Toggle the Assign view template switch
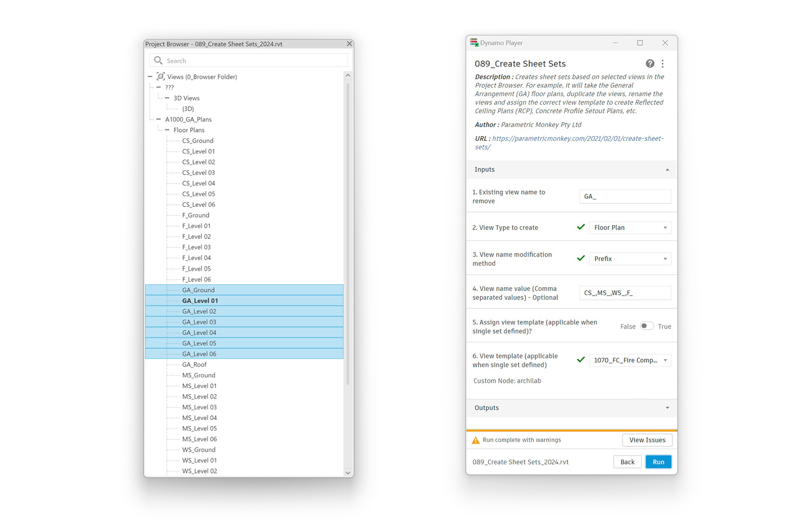Screen dimensions: 788x532 point(647,326)
